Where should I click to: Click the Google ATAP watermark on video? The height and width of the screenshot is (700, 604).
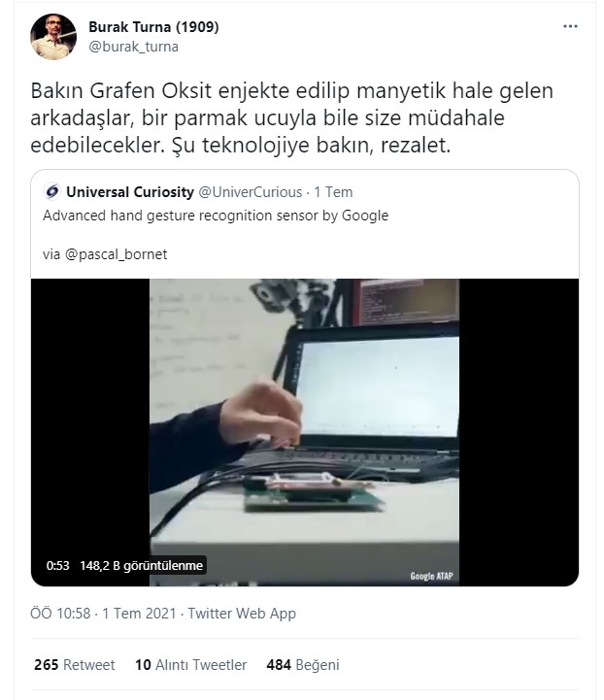click(x=432, y=576)
